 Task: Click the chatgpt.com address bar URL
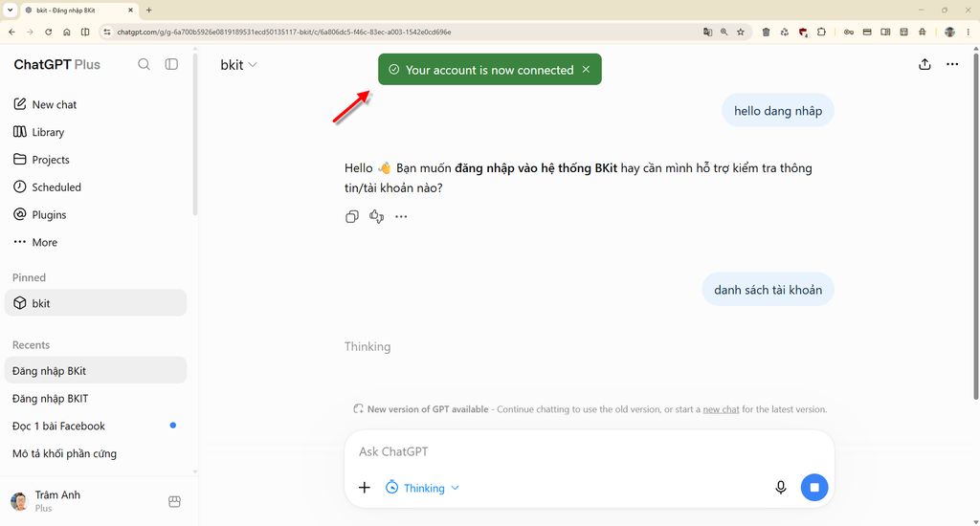coord(283,32)
